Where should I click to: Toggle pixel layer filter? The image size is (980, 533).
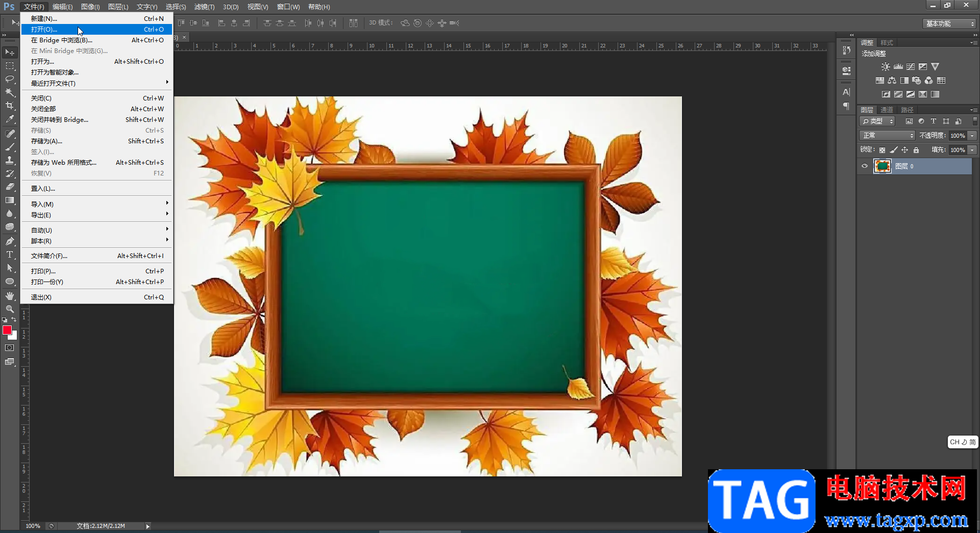click(x=909, y=121)
